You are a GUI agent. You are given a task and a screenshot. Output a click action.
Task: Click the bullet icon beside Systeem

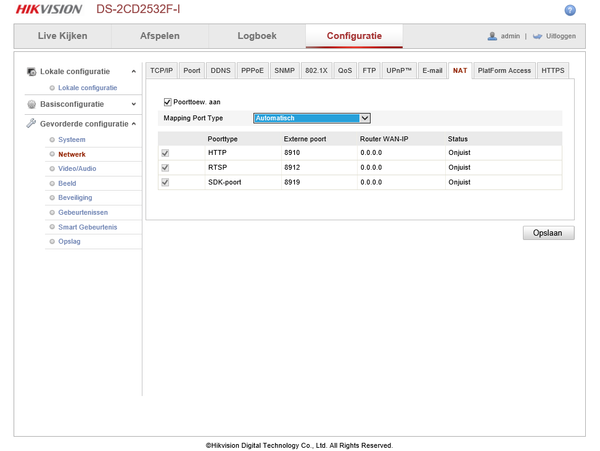point(52,140)
